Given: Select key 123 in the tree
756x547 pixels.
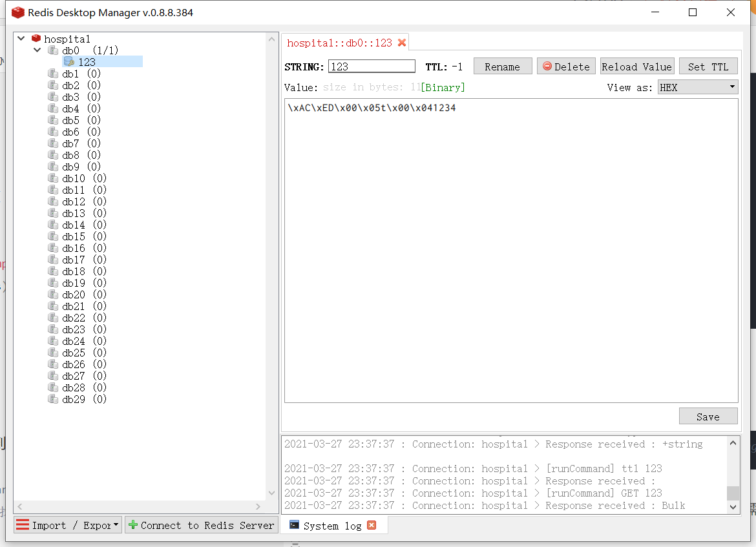Looking at the screenshot, I should [x=87, y=62].
